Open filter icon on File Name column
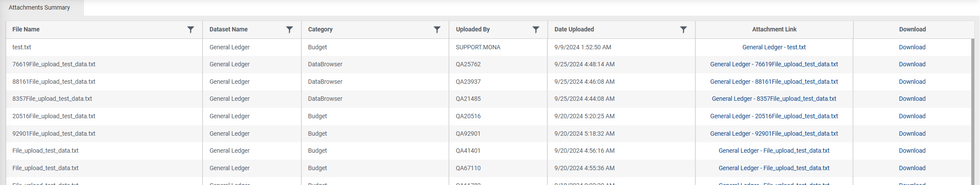 point(191,30)
